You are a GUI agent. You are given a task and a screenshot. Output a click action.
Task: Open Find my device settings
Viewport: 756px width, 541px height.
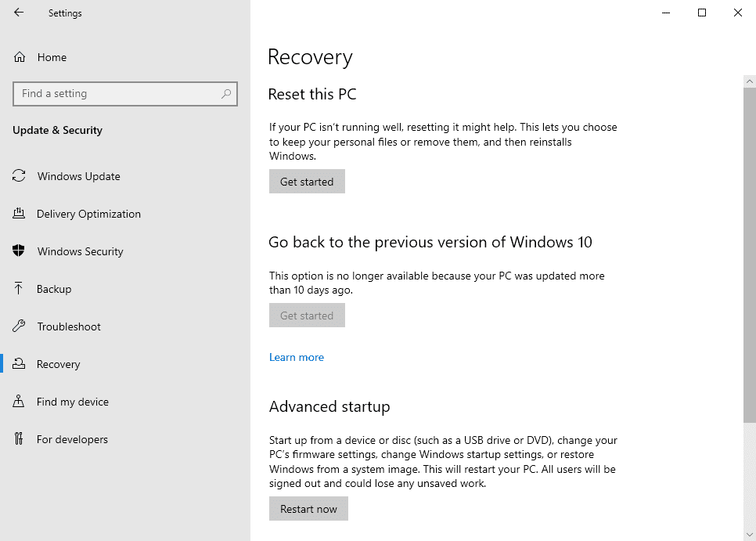(x=72, y=402)
